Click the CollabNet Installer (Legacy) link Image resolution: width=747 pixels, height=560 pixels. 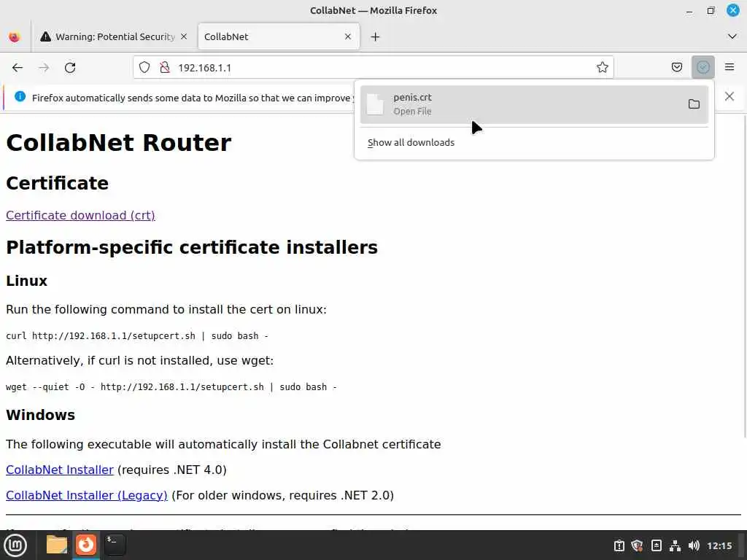point(87,495)
